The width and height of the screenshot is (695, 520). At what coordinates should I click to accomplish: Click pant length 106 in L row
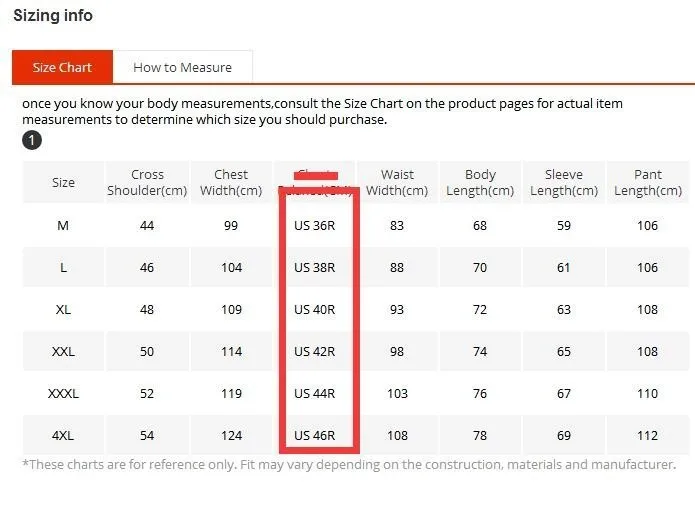point(648,268)
